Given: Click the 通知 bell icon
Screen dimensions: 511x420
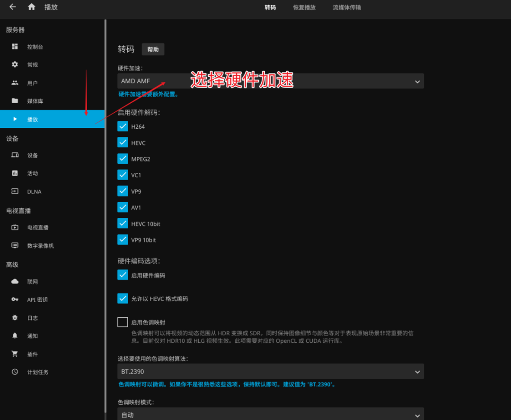Looking at the screenshot, I should tap(15, 336).
